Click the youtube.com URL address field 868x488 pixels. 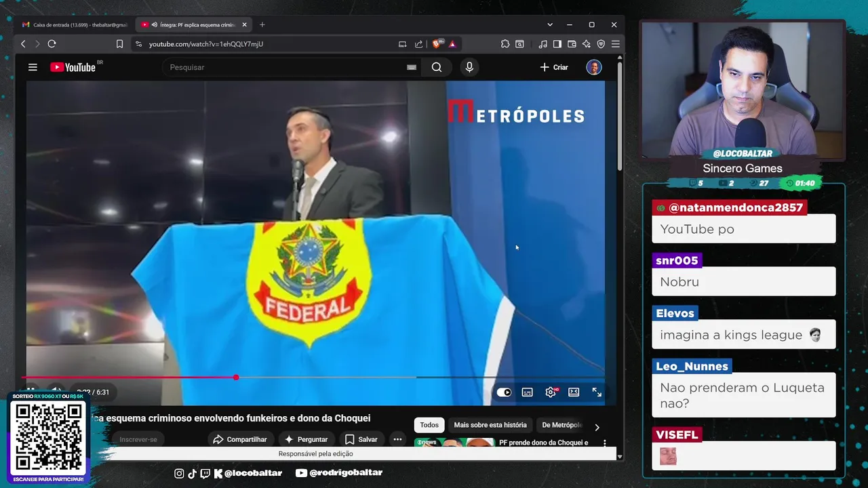coord(206,44)
